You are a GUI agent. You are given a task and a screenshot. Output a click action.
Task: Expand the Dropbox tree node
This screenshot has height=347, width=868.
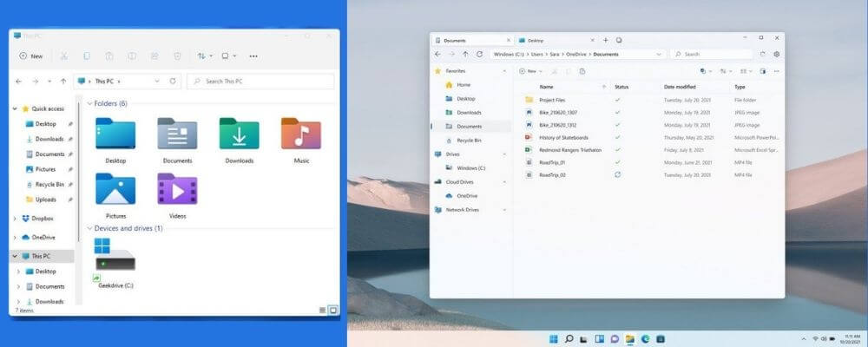coord(15,219)
